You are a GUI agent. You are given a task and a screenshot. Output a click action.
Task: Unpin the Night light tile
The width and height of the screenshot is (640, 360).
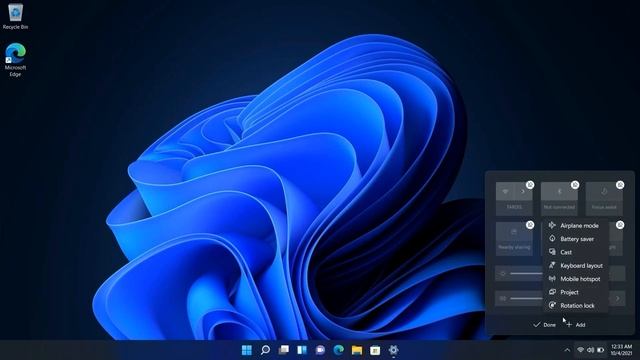tap(620, 225)
